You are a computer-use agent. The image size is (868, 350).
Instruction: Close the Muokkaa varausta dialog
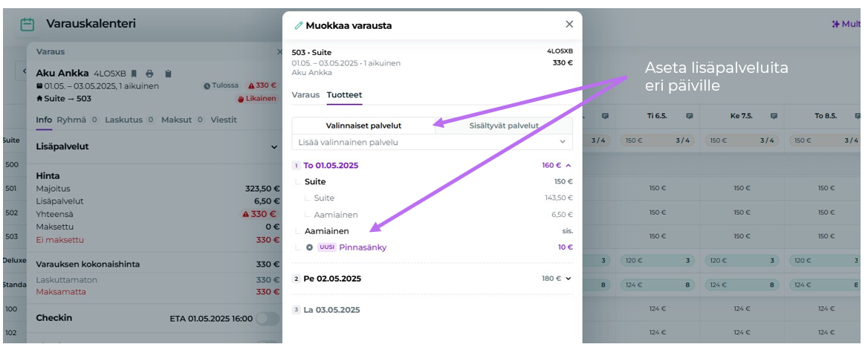569,25
